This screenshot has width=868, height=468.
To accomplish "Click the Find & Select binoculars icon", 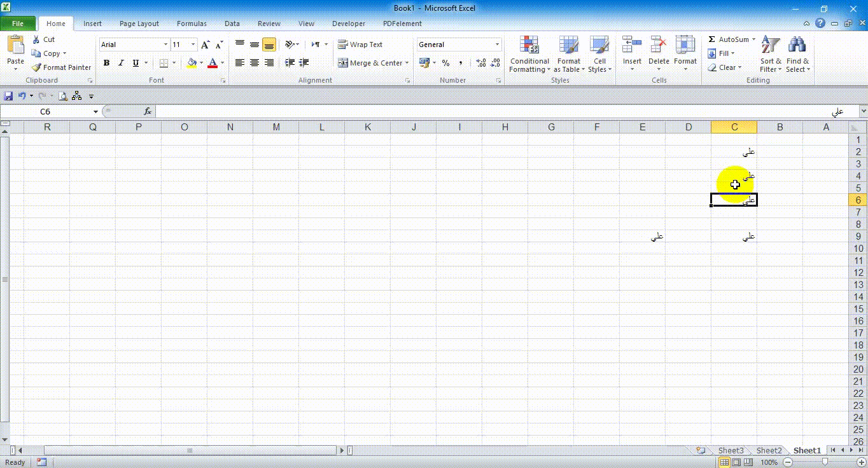I will (x=797, y=45).
